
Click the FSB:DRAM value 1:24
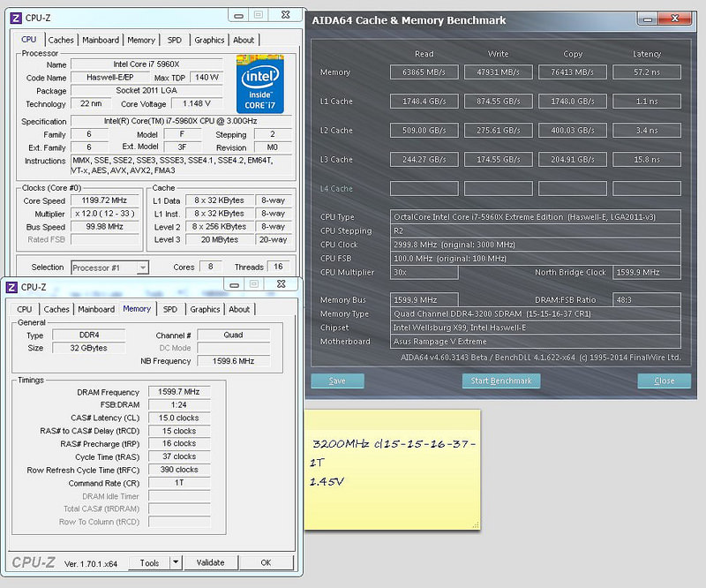point(179,405)
